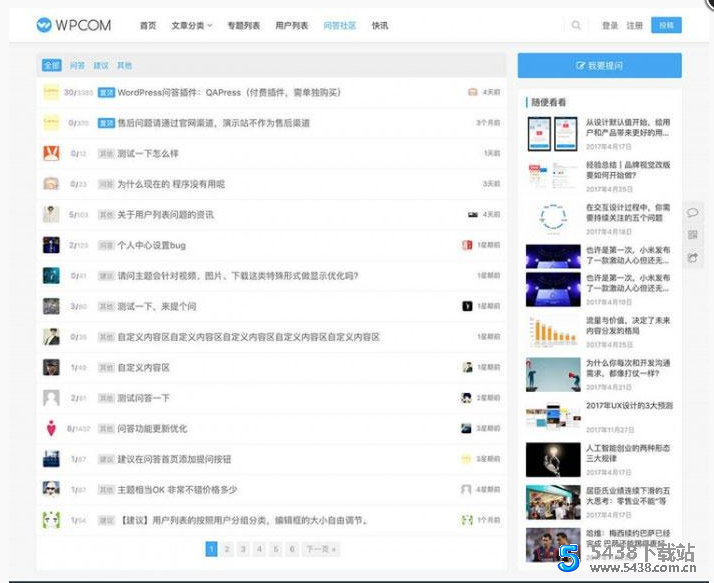Click avatar beside 关于用户列表问题的资讯
The width and height of the screenshot is (714, 583).
click(x=51, y=215)
